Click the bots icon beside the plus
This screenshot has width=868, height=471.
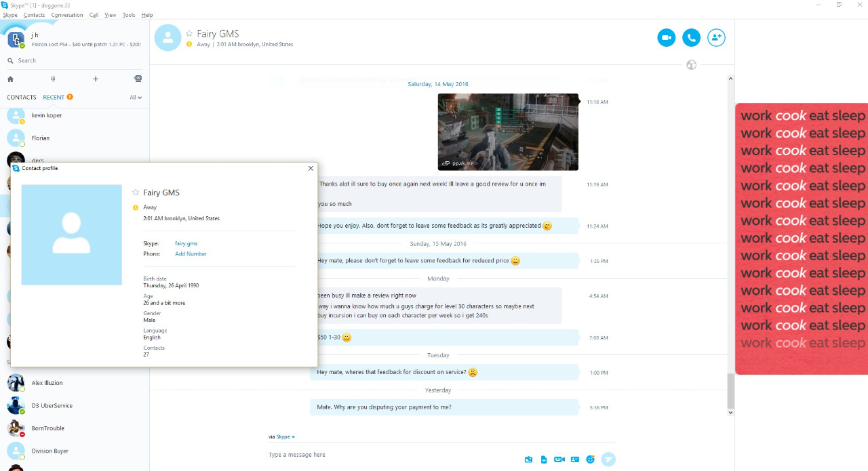coord(138,79)
